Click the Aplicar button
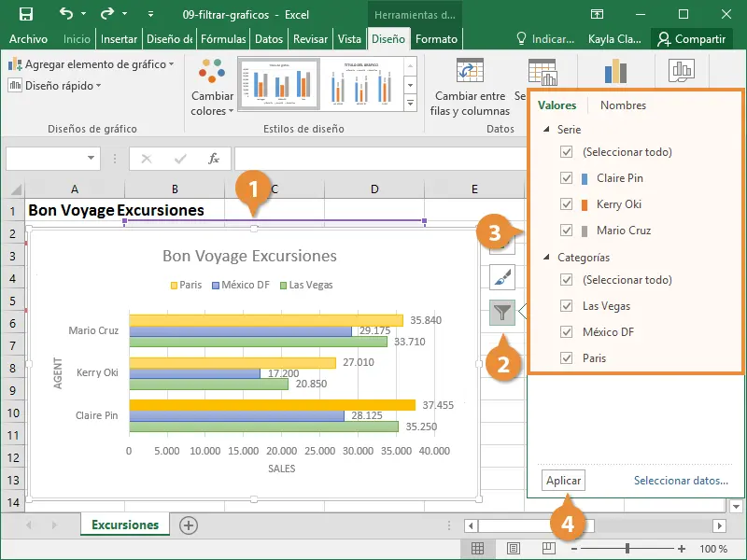 click(x=563, y=481)
